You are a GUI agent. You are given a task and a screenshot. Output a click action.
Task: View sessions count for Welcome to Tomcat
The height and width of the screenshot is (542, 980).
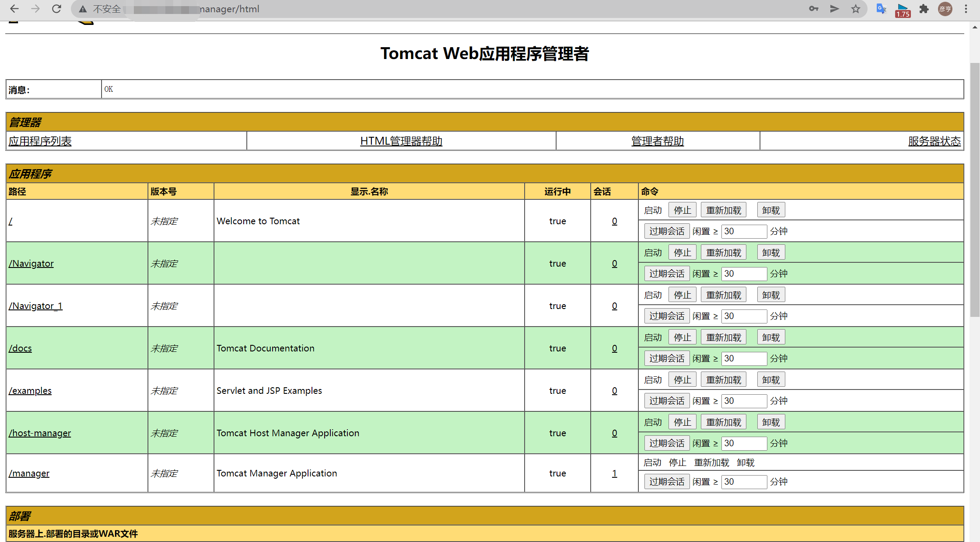[x=614, y=221]
